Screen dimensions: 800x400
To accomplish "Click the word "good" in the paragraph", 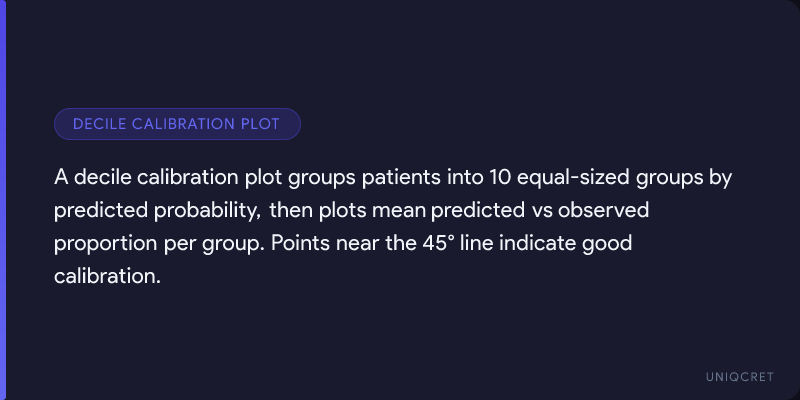I will pos(608,244).
